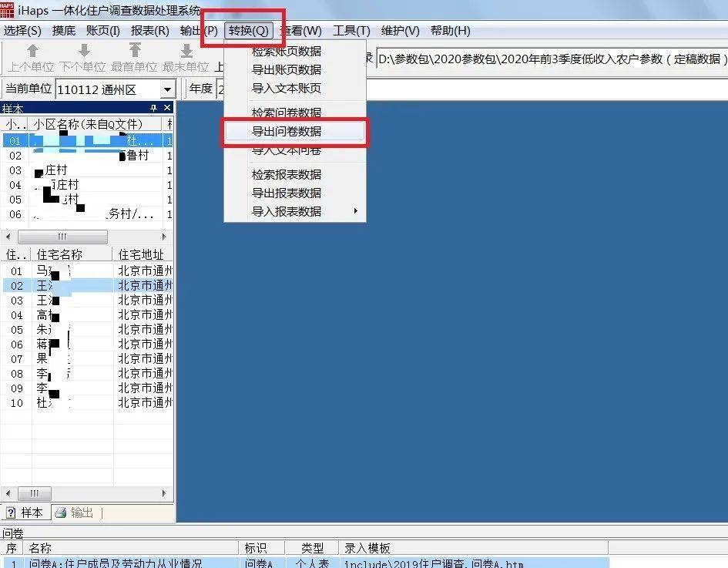Open the 摸底 menu

(64, 31)
